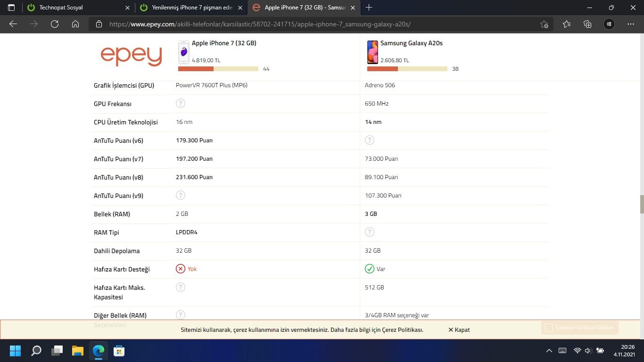Click the green check icon beside Var
The image size is (644, 362).
[370, 269]
